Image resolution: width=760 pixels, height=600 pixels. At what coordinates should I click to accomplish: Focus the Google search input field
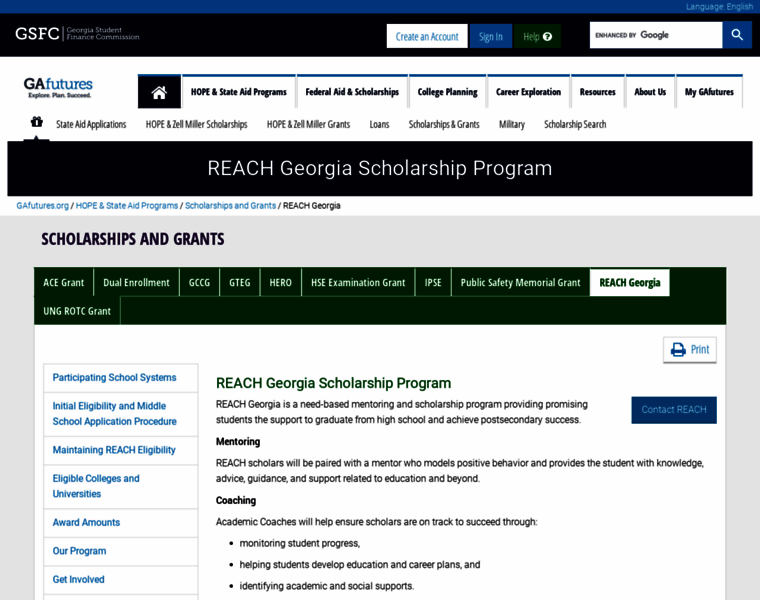tap(656, 35)
